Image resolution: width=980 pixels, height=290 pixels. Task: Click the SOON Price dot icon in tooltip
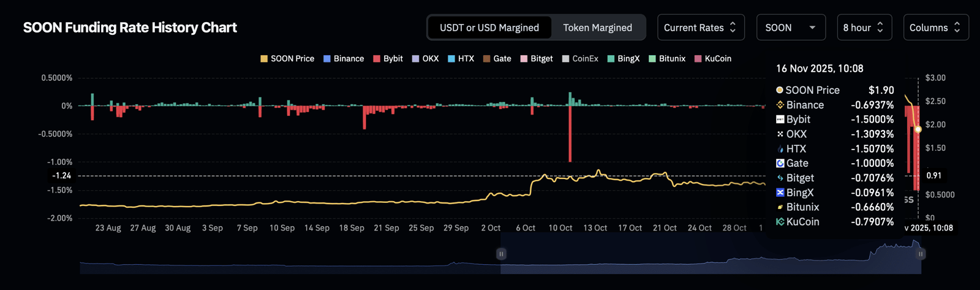(780, 90)
